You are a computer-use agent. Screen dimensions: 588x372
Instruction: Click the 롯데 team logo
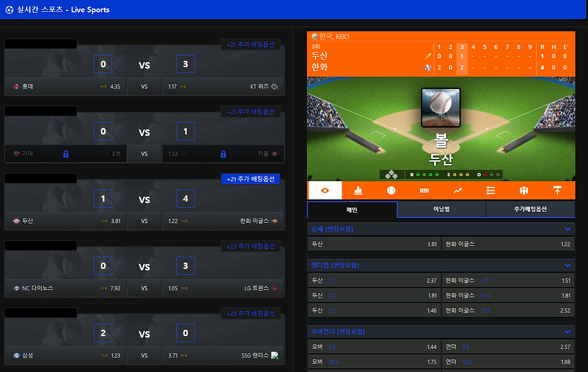tap(16, 86)
